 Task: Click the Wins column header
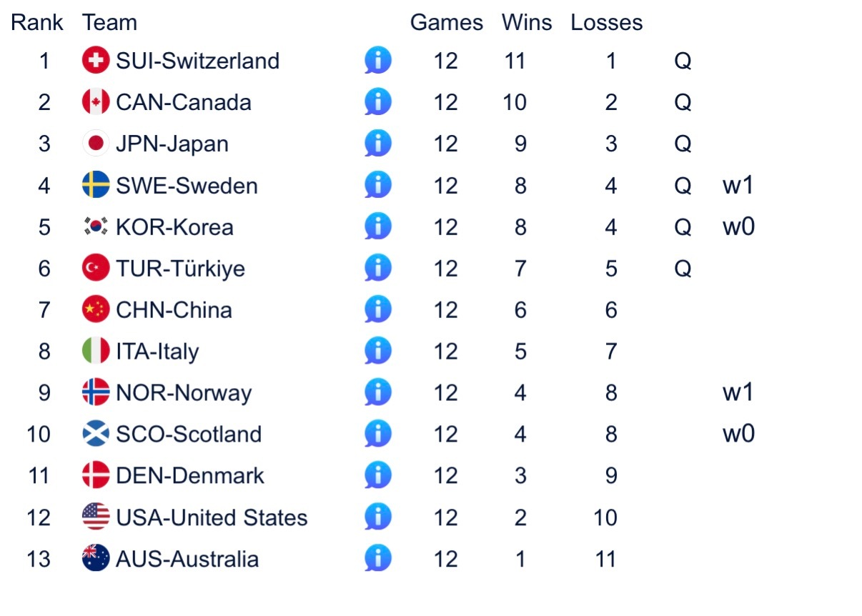click(x=527, y=23)
